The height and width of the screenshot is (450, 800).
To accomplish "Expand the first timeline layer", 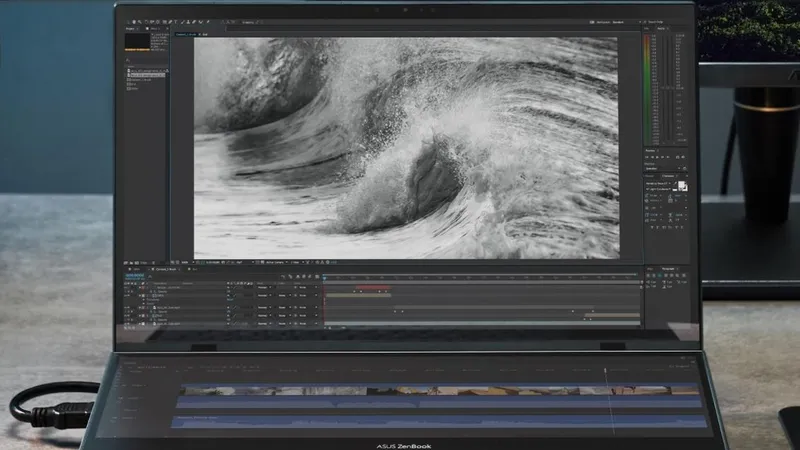I will point(140,287).
